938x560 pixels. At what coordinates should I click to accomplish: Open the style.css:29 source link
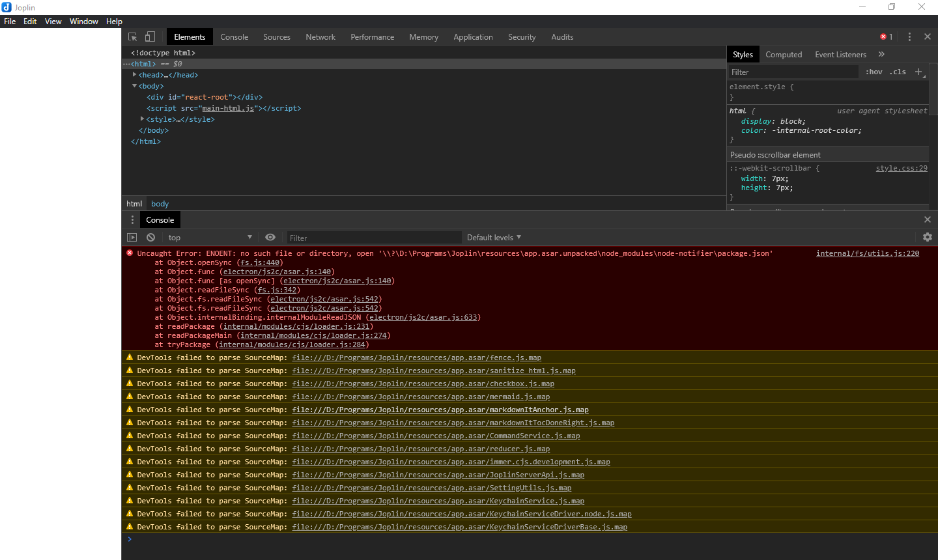coord(901,168)
